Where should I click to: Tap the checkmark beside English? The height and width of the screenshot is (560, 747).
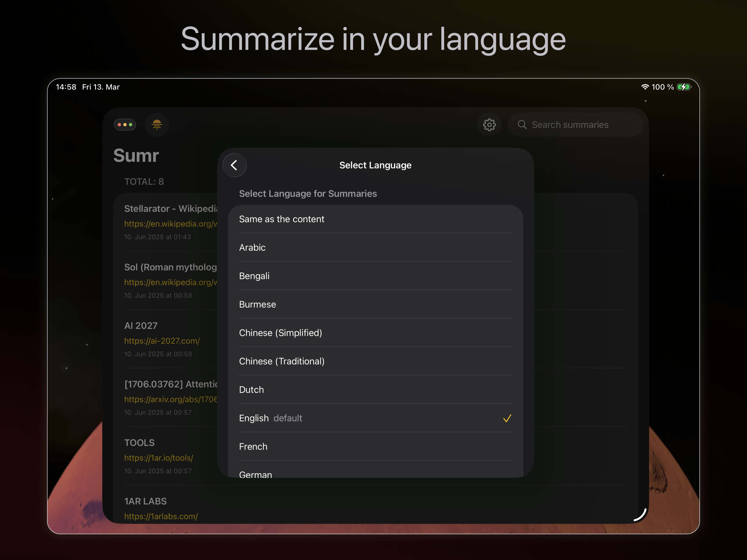507,418
